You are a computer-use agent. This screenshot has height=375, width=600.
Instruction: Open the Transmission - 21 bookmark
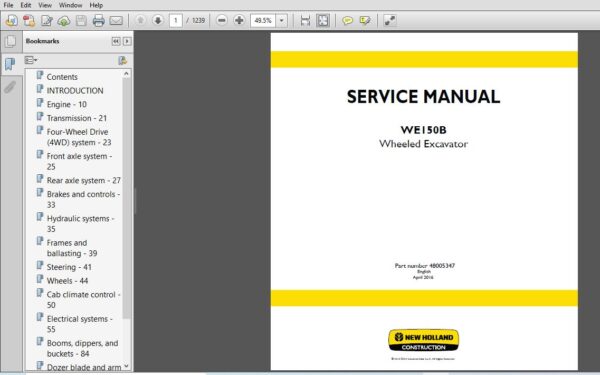pos(77,118)
